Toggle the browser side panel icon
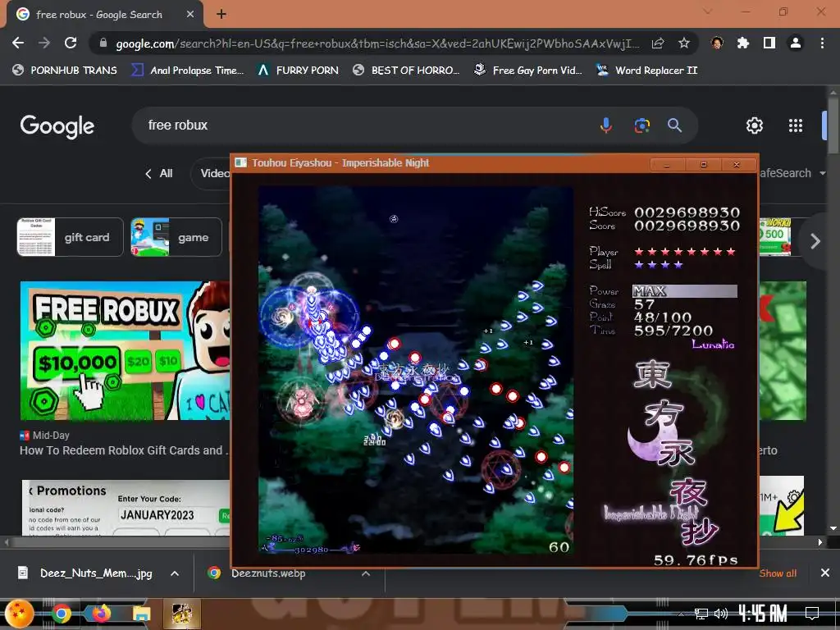 [769, 43]
